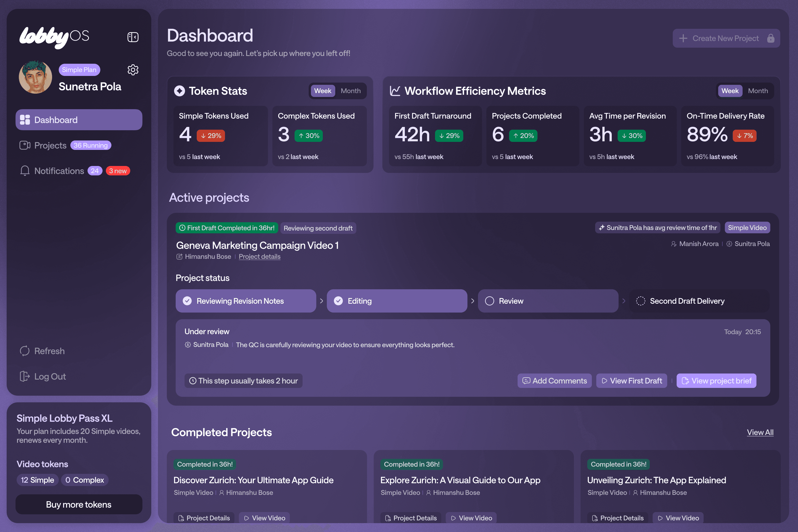The height and width of the screenshot is (532, 798).
Task: Click chevron between Editing and Review steps
Action: pyautogui.click(x=472, y=301)
